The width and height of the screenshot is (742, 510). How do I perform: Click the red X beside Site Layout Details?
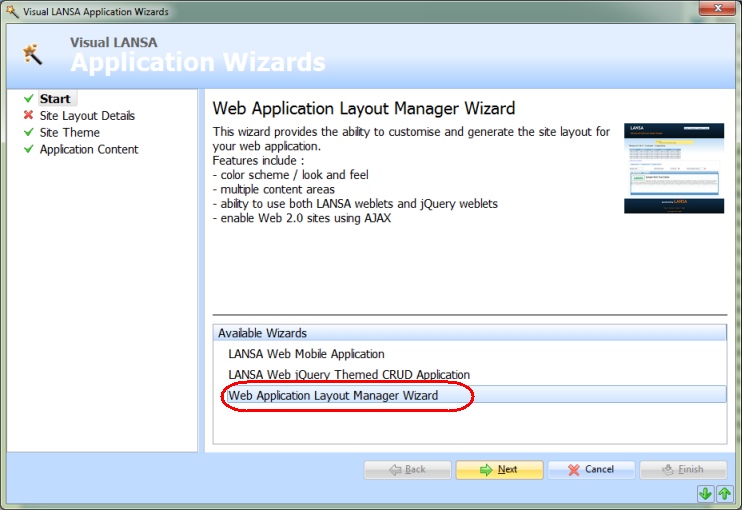point(28,115)
